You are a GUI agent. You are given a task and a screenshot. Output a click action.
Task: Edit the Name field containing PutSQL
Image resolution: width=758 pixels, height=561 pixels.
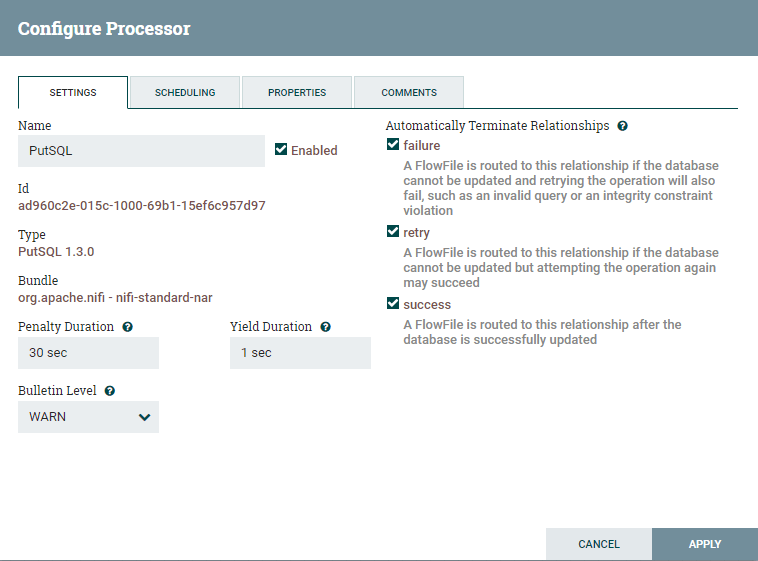141,151
